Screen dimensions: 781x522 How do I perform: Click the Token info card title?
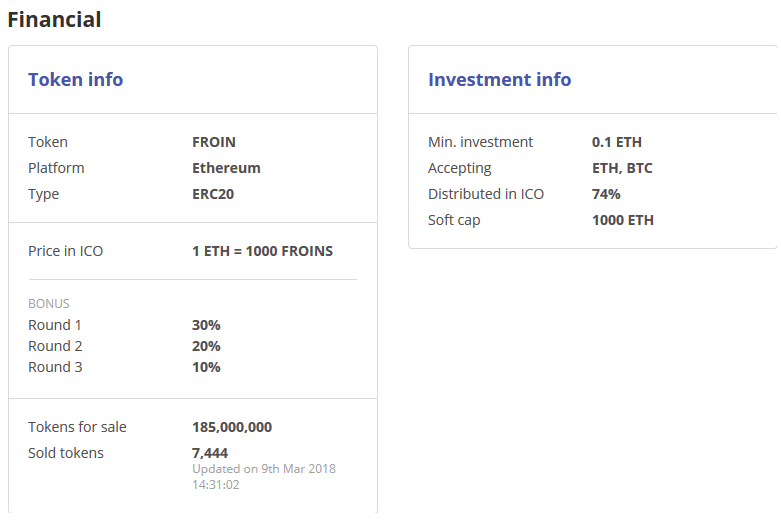coord(75,80)
